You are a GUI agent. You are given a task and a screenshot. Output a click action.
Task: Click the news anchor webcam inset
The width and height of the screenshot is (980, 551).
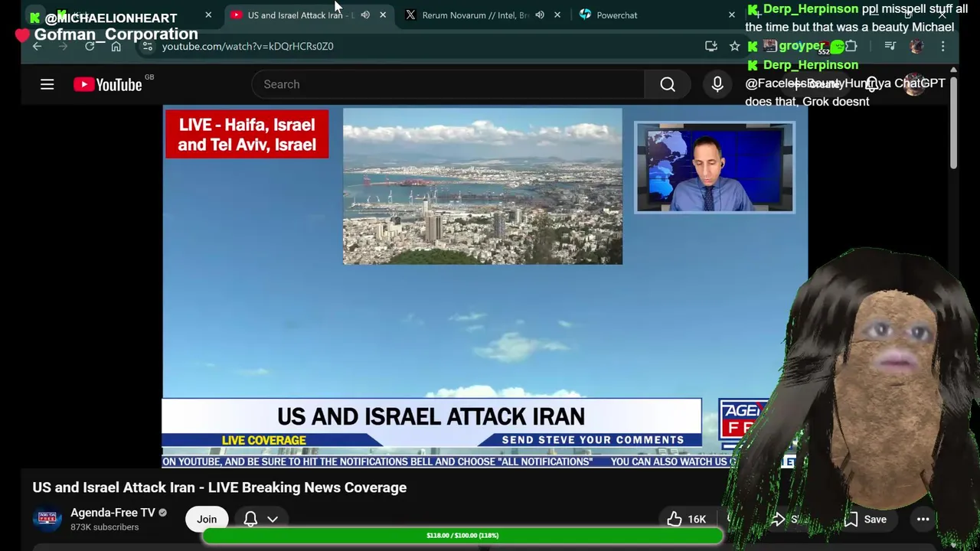click(x=714, y=167)
